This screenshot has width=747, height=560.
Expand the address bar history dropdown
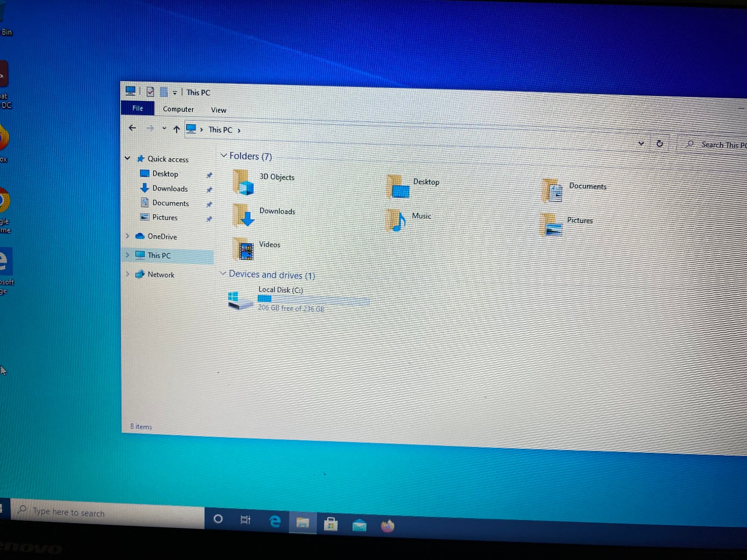tap(641, 143)
